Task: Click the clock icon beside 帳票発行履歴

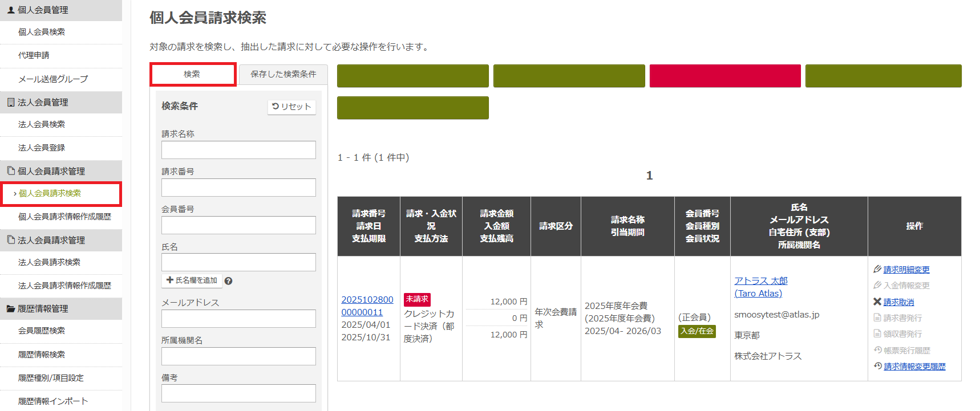Action: [x=878, y=350]
